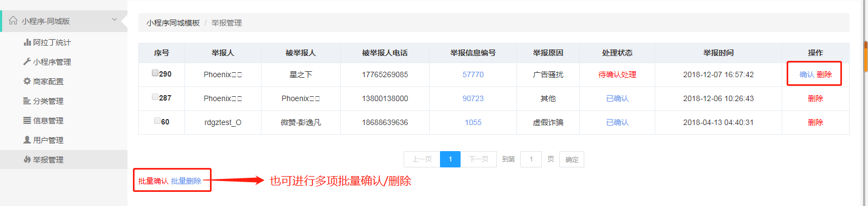Click 删除 for report row 287

click(815, 98)
